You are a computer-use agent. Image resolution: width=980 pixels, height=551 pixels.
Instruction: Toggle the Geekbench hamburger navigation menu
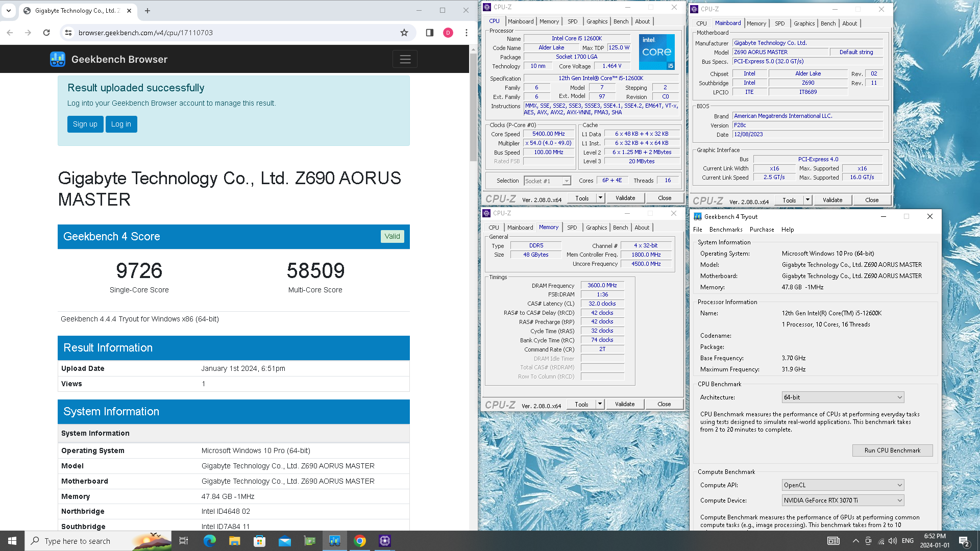pyautogui.click(x=405, y=59)
